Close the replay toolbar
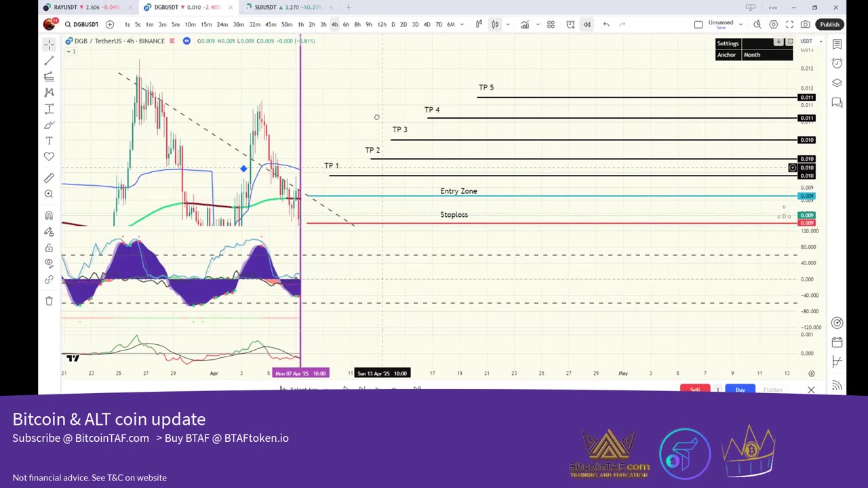The image size is (868, 488). pyautogui.click(x=811, y=390)
